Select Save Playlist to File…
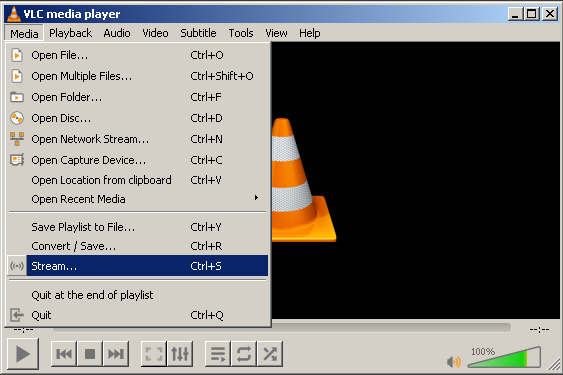The height and width of the screenshot is (375, 563). pos(138,227)
